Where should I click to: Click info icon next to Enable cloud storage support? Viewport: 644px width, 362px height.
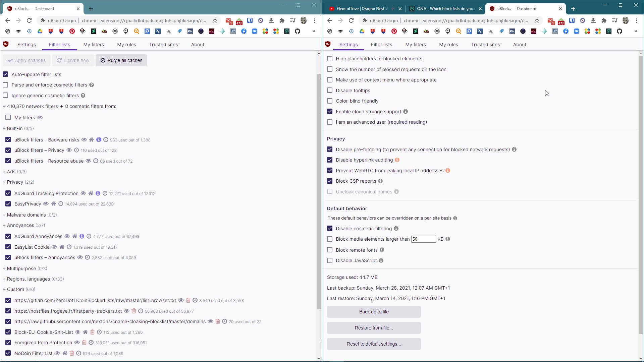pos(406,112)
